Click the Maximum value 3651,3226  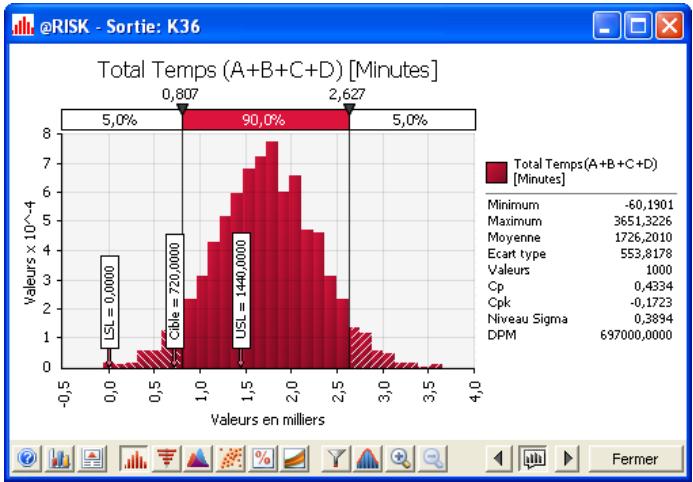[x=643, y=221]
